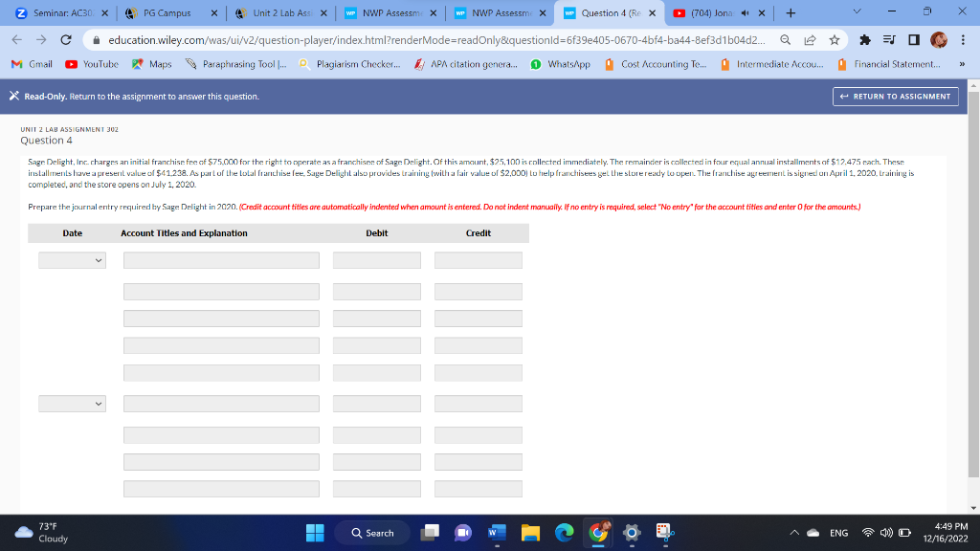Open the media control playlist icon

coord(889,40)
